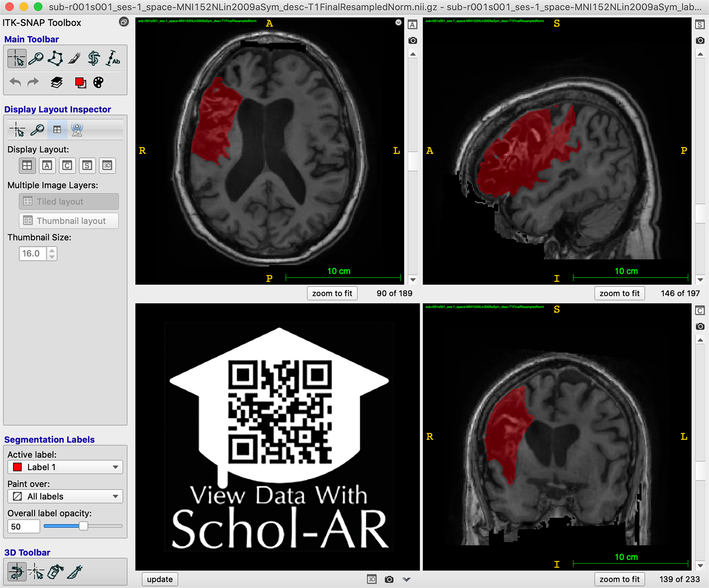
Task: Click the update button for 3D view
Action: pos(160,579)
